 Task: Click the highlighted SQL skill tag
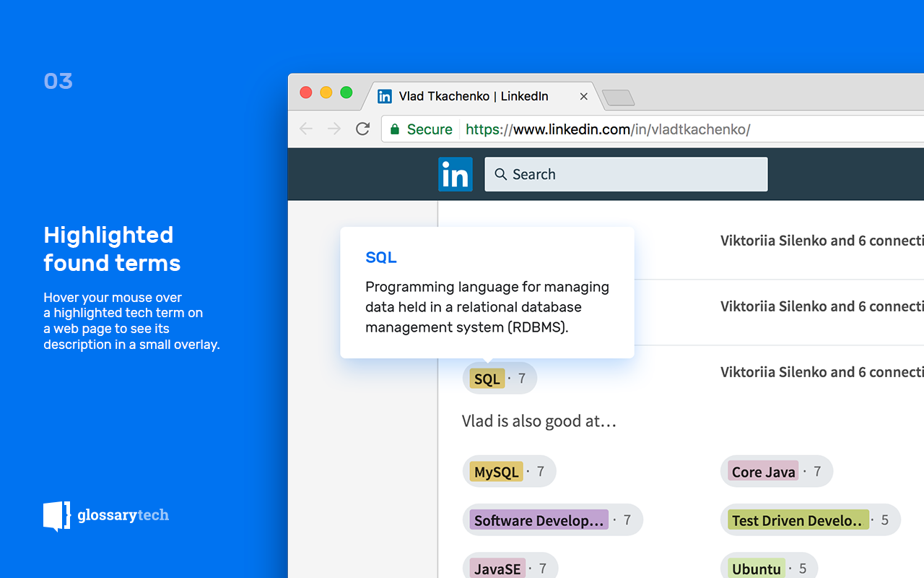(487, 379)
